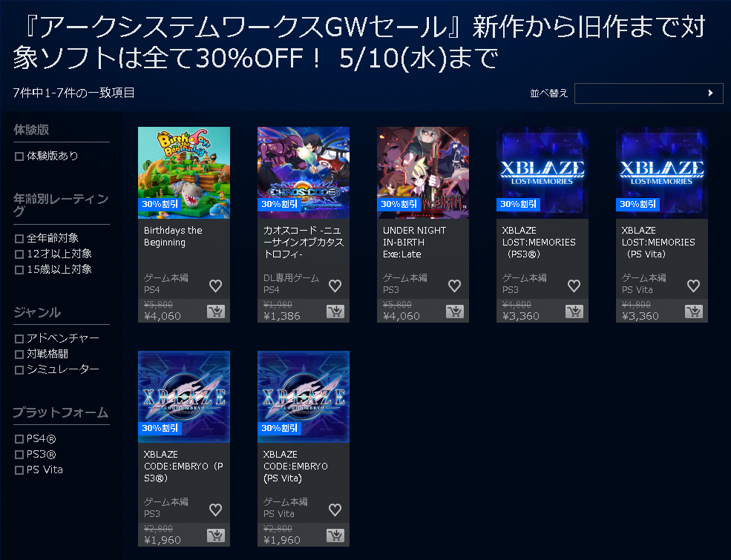Click the heart icon for カオスコード
Image resolution: width=731 pixels, height=560 pixels.
click(335, 286)
